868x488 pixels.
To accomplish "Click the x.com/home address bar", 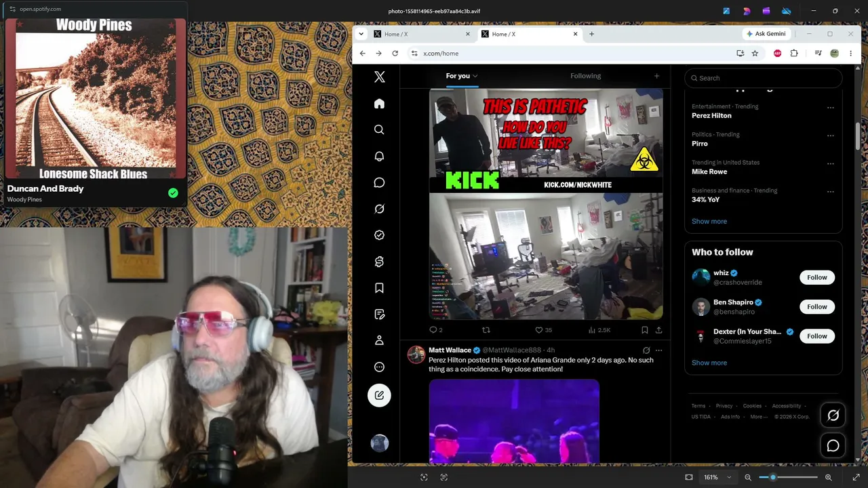I will point(570,54).
